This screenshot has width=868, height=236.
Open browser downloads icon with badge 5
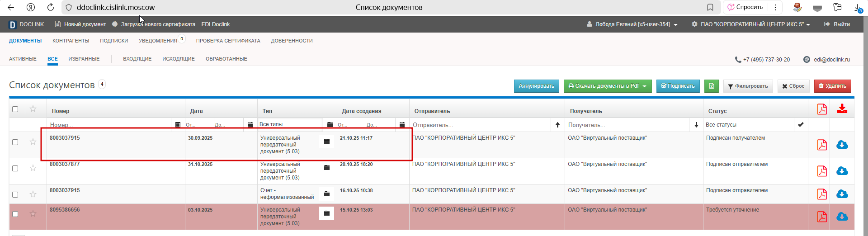tap(858, 8)
